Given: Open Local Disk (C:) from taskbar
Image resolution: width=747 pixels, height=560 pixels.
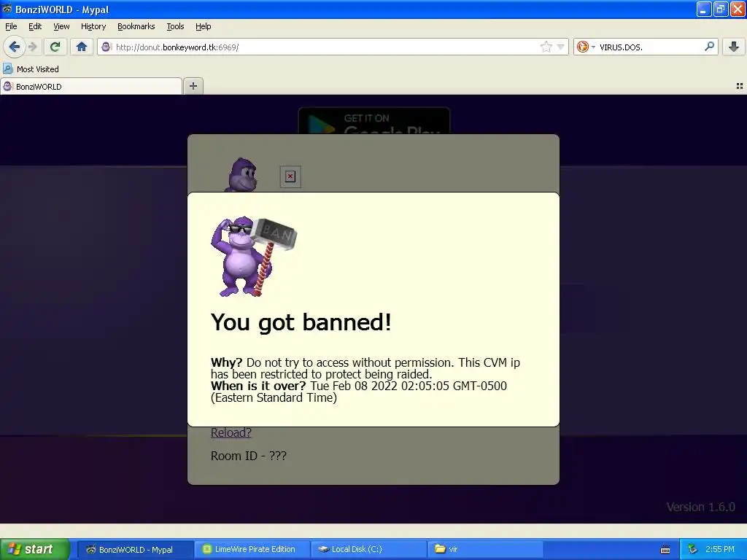Looking at the screenshot, I should click(368, 549).
